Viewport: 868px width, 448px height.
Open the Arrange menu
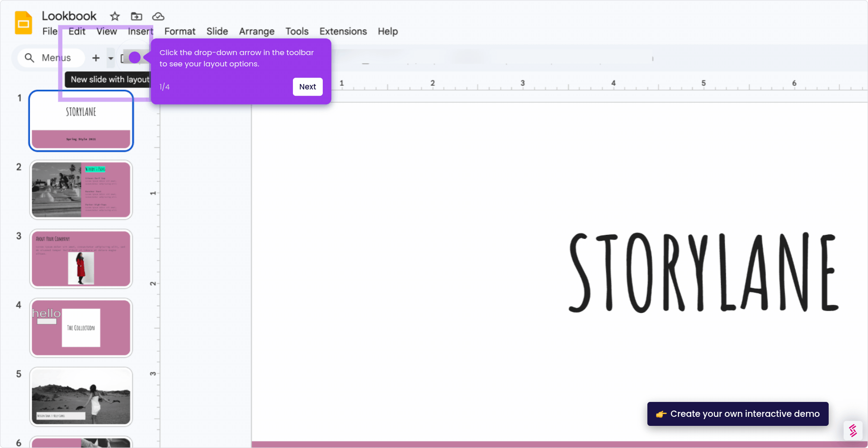257,32
